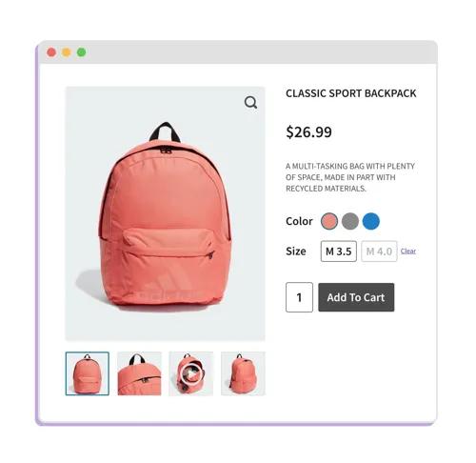
Task: Select the gray color swatch
Action: click(350, 221)
